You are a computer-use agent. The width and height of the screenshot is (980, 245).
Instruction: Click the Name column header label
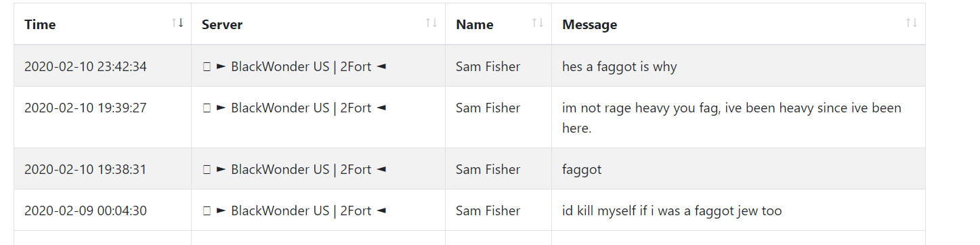pyautogui.click(x=475, y=24)
